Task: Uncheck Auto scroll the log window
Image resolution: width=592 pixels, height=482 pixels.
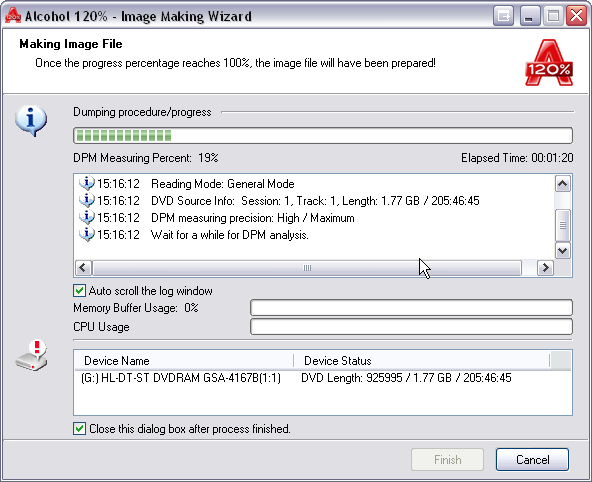Action: pos(79,291)
